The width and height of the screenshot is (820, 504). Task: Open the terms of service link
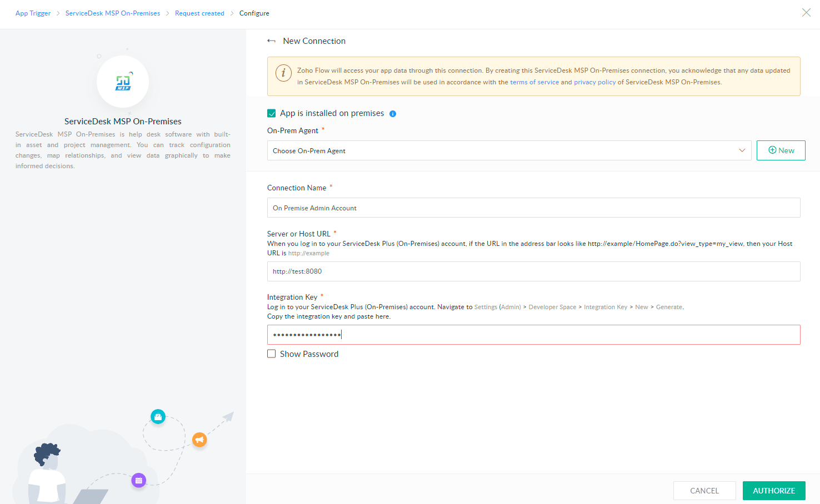pos(534,82)
